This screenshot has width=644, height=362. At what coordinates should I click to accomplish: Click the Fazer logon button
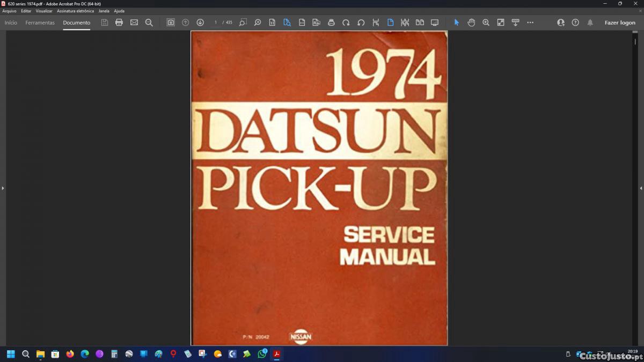coord(620,23)
